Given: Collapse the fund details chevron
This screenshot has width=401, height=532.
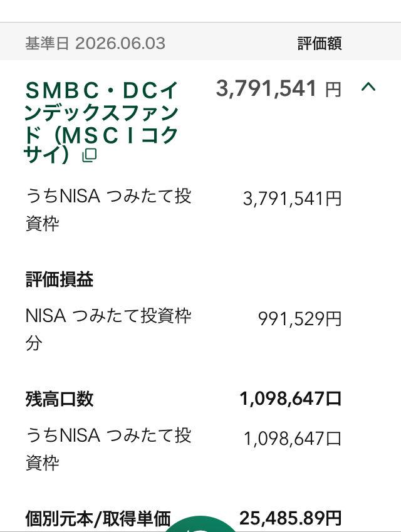Looking at the screenshot, I should click(368, 88).
